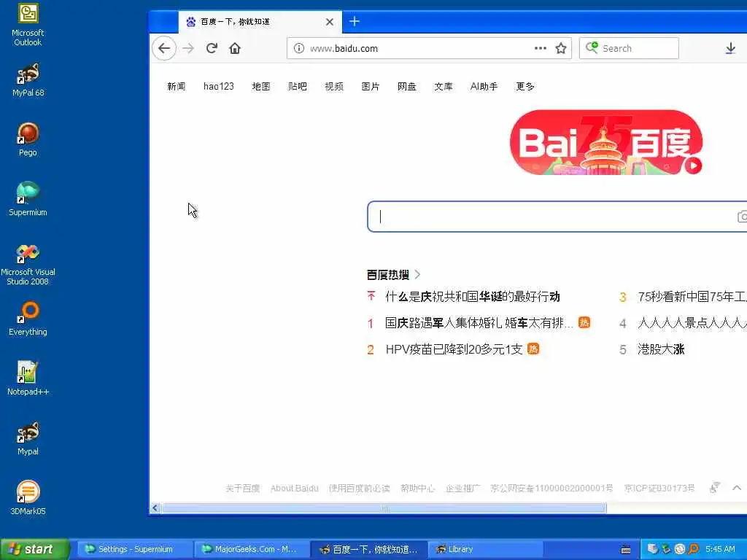Click the horizontal scrollbar left arrow

155,508
